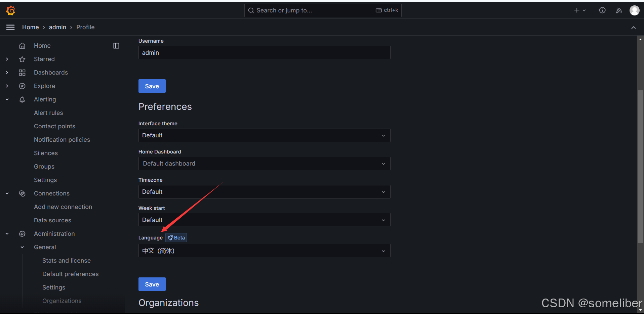Collapse the top bar with the chevron-up icon
The image size is (644, 314).
coord(633,27)
